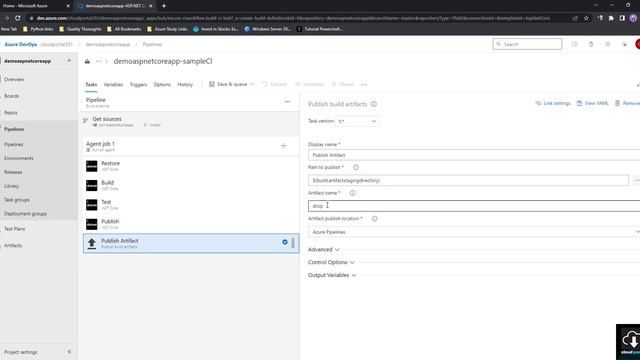Select the Build task icon
640x360 pixels.
coord(92,185)
